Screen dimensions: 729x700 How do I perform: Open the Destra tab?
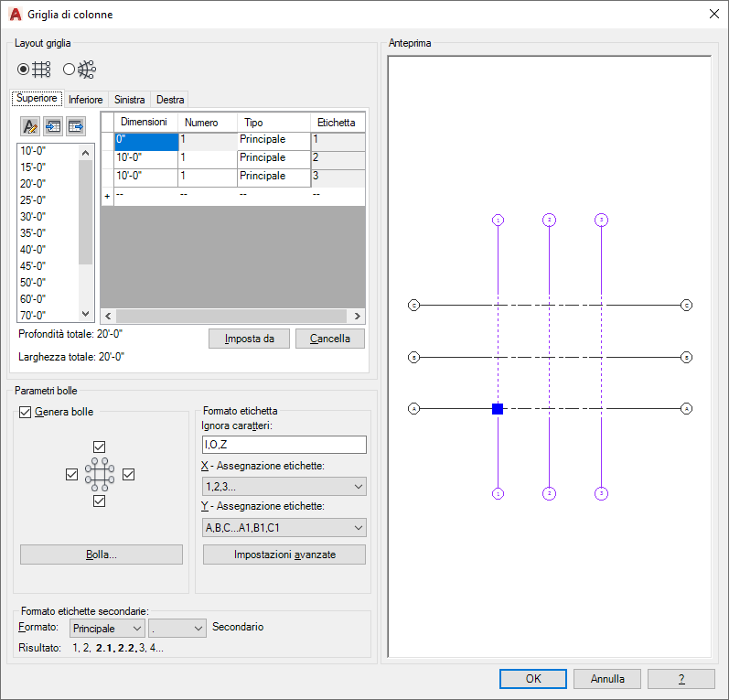tap(170, 100)
